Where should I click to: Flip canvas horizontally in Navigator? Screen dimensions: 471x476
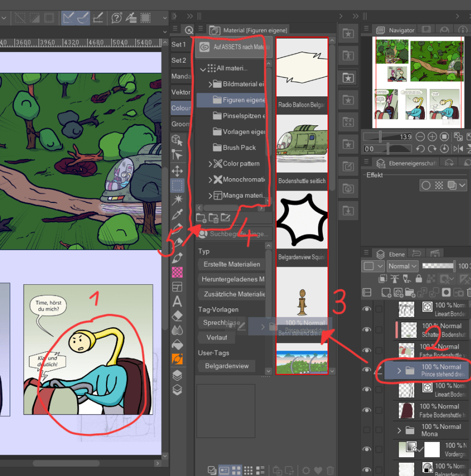[x=458, y=149]
